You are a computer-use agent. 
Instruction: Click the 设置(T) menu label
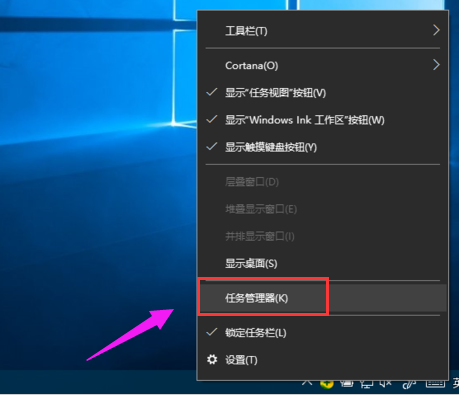click(x=241, y=360)
